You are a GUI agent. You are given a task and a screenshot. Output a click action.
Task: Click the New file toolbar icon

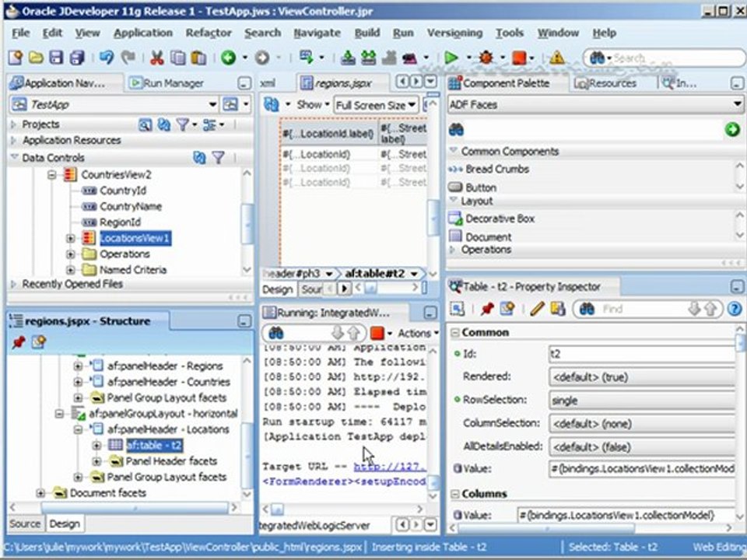pyautogui.click(x=16, y=58)
